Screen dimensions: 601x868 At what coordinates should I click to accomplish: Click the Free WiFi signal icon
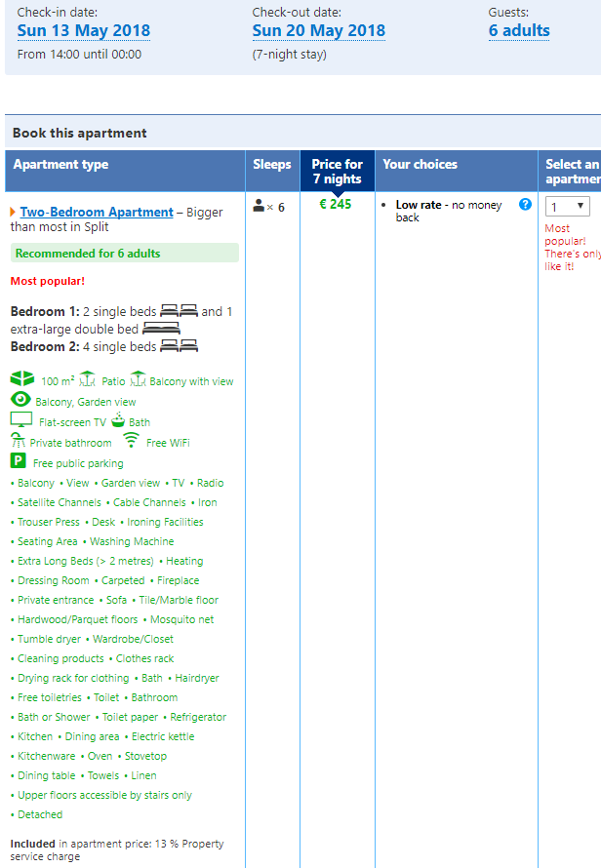pyautogui.click(x=132, y=440)
